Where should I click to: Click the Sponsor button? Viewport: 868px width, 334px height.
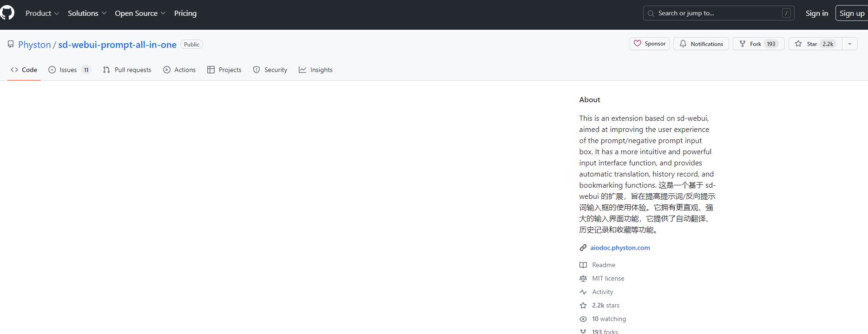(x=649, y=44)
